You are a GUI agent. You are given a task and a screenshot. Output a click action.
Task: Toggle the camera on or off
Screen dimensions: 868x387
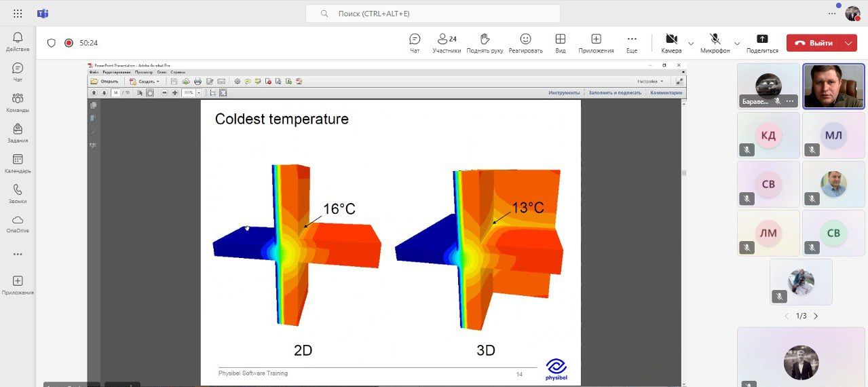pyautogui.click(x=671, y=43)
